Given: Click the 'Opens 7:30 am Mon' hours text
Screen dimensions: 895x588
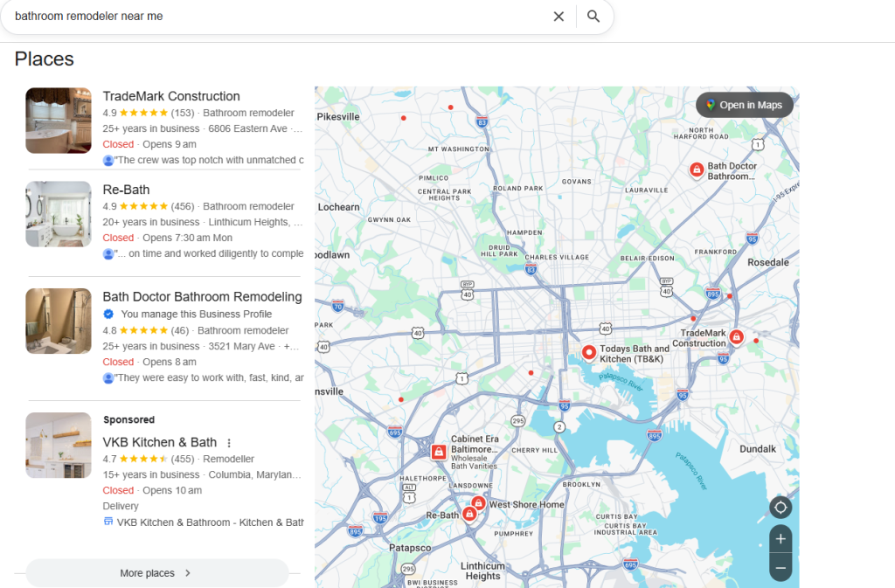Looking at the screenshot, I should [187, 238].
